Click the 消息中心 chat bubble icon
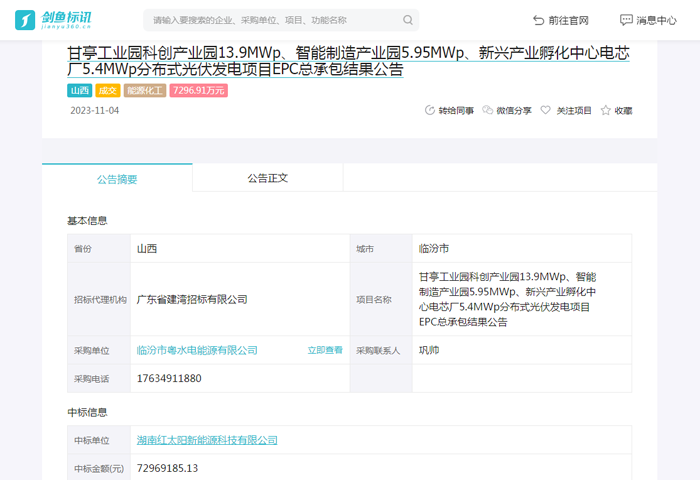This screenshot has height=480, width=700. pyautogui.click(x=626, y=20)
